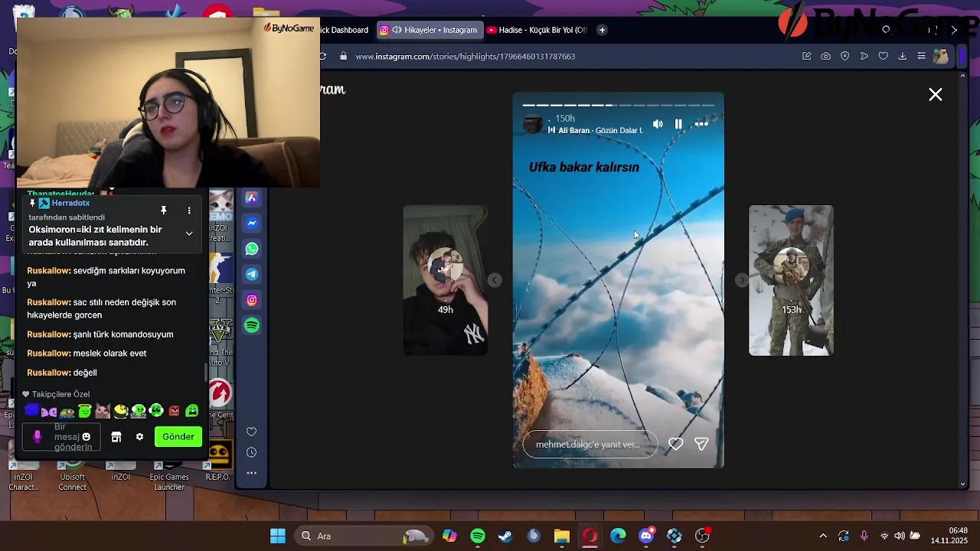Click the reply to mehmet.dalgıc field
The width and height of the screenshot is (980, 551).
pyautogui.click(x=590, y=444)
